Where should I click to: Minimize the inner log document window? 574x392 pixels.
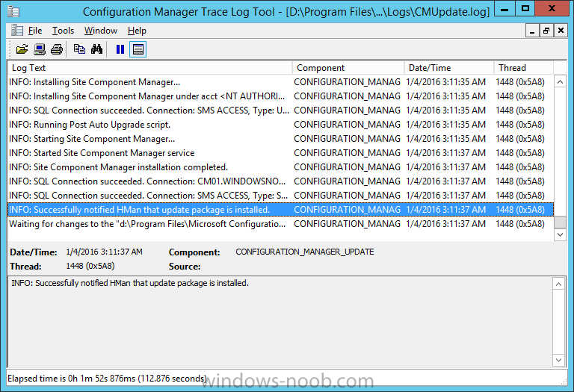point(532,31)
